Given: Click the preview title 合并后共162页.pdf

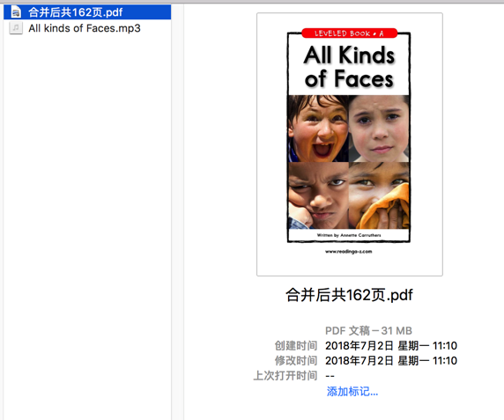Looking at the screenshot, I should (x=349, y=295).
